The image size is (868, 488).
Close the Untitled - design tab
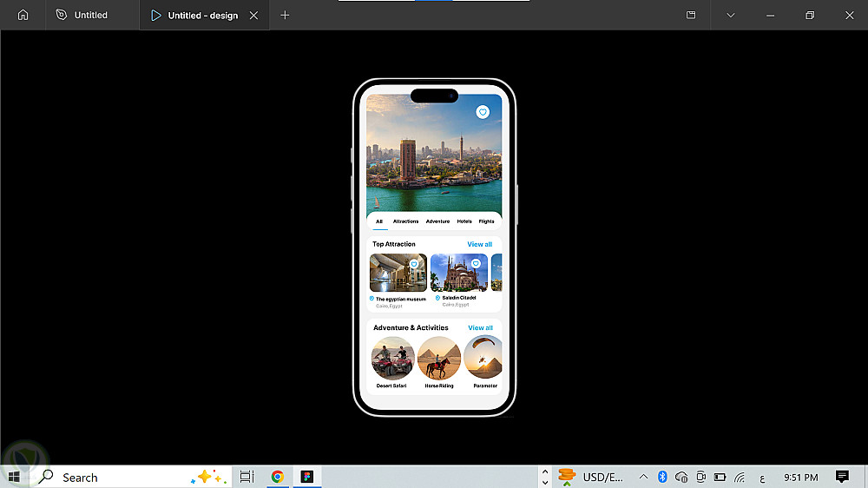(253, 16)
